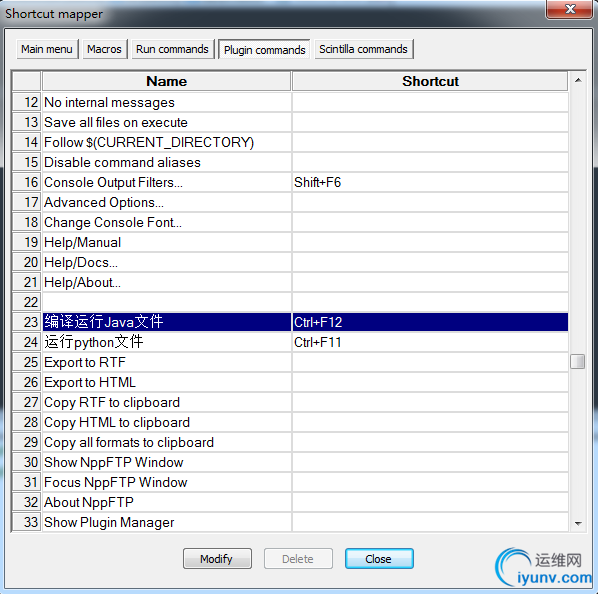This screenshot has height=594, width=598.
Task: Click row number 23 header cell
Action: pyautogui.click(x=27, y=322)
